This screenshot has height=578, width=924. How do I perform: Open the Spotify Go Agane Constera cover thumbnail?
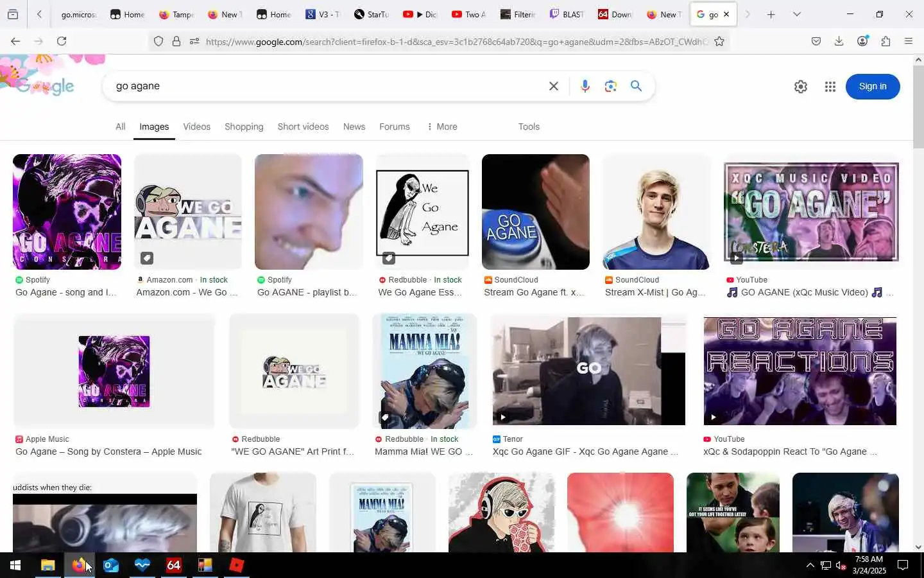tap(67, 212)
